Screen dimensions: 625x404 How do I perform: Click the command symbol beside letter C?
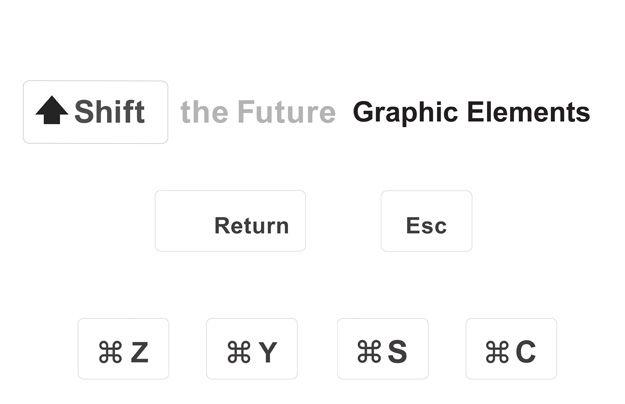[x=497, y=352]
